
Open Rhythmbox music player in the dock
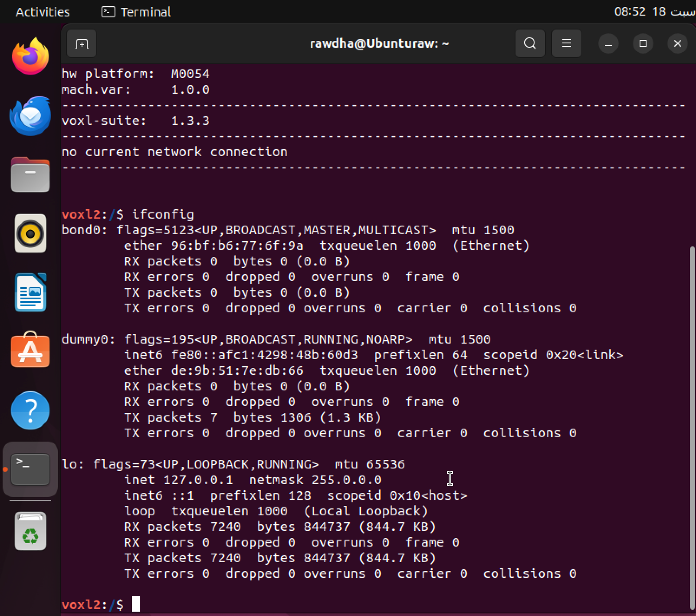[30, 233]
